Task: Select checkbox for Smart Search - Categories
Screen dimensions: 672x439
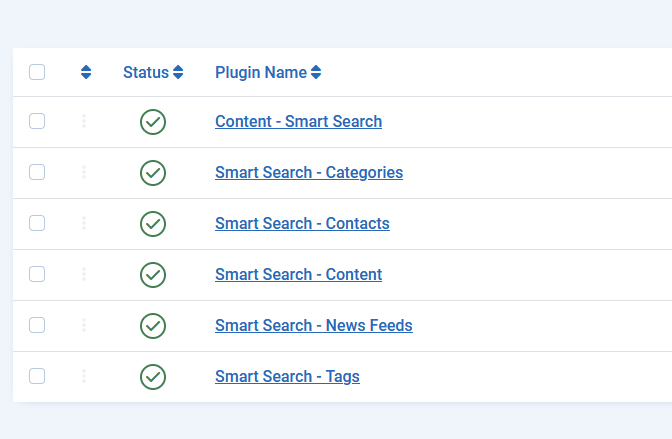Action: pyautogui.click(x=37, y=173)
